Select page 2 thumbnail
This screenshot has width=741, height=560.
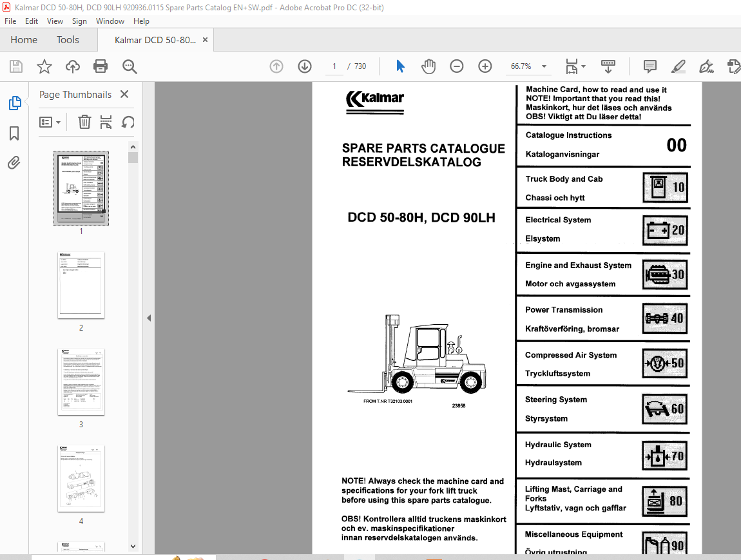[x=81, y=285]
